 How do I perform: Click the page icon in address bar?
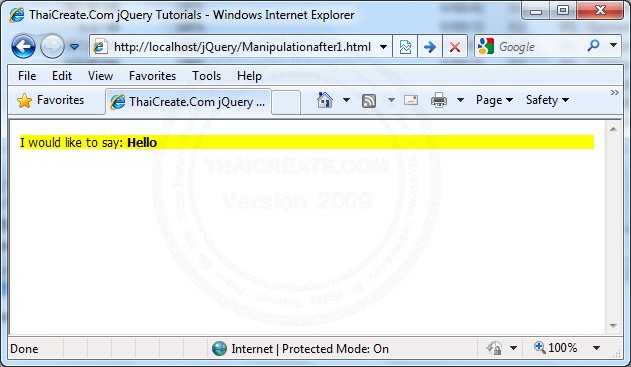[x=100, y=47]
